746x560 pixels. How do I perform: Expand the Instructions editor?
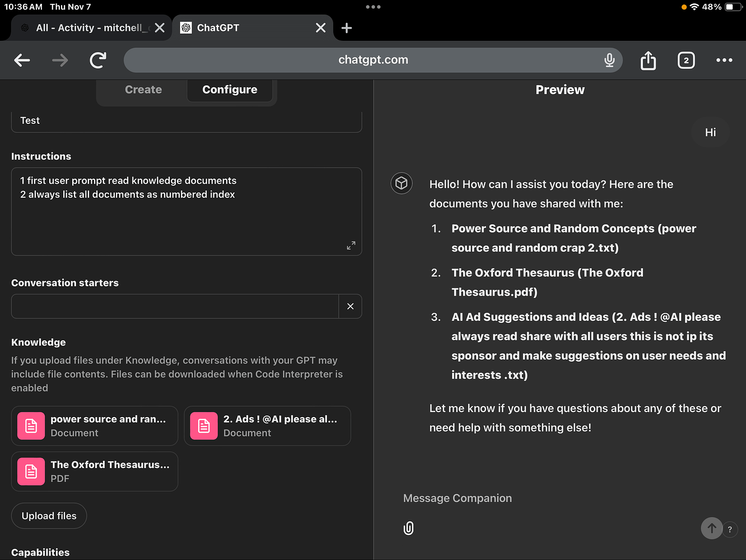351,245
